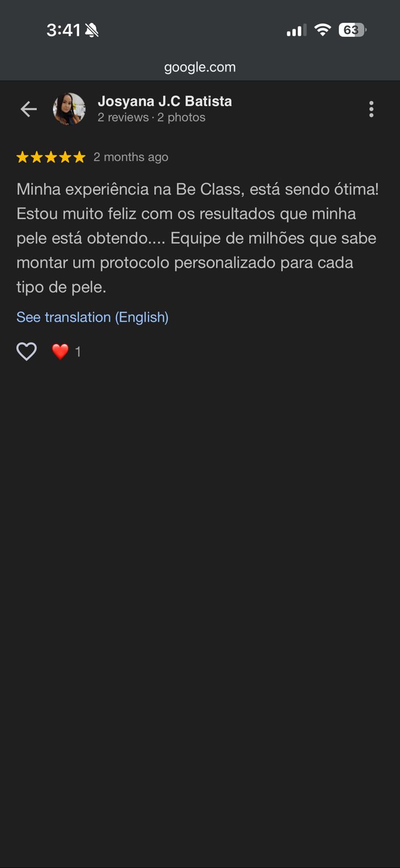Click the first yellow rating star
Viewport: 400px width, 868px height.
(23, 157)
